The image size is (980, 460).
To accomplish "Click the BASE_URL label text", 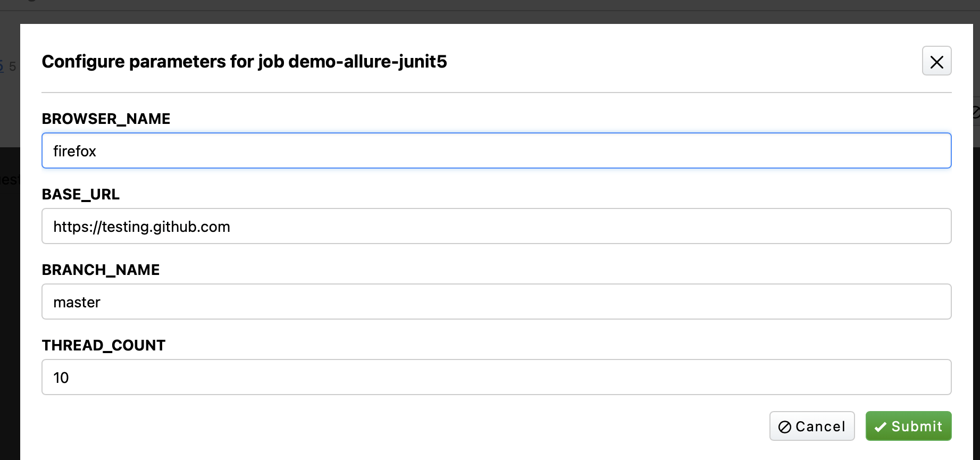I will [x=81, y=195].
